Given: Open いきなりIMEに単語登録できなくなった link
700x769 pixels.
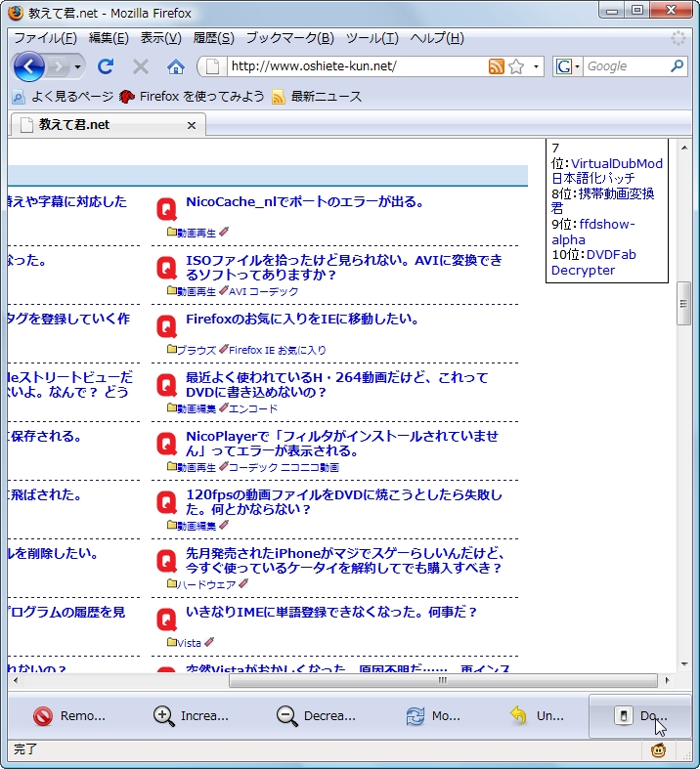Looking at the screenshot, I should tap(331, 612).
